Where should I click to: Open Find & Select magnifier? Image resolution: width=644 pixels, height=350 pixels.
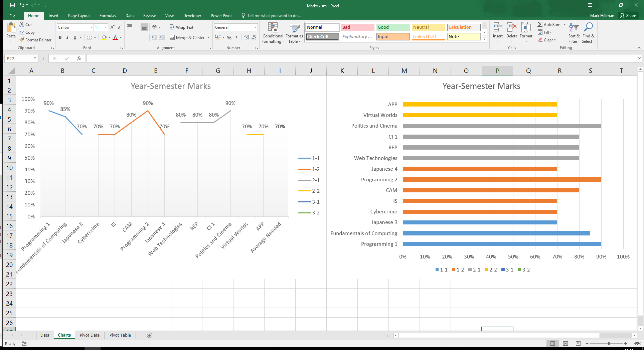[588, 33]
